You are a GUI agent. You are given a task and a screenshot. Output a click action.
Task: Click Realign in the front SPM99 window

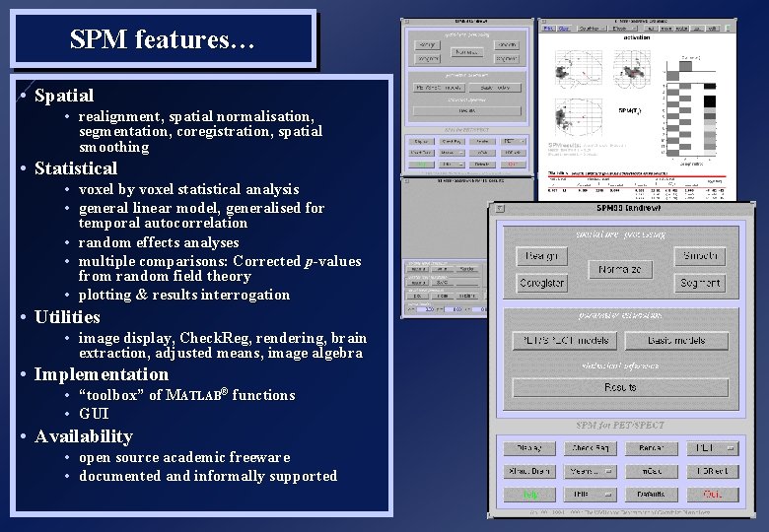click(541, 256)
